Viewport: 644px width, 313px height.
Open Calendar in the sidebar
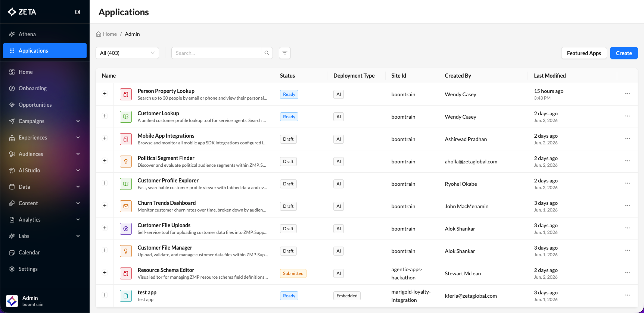click(x=45, y=253)
